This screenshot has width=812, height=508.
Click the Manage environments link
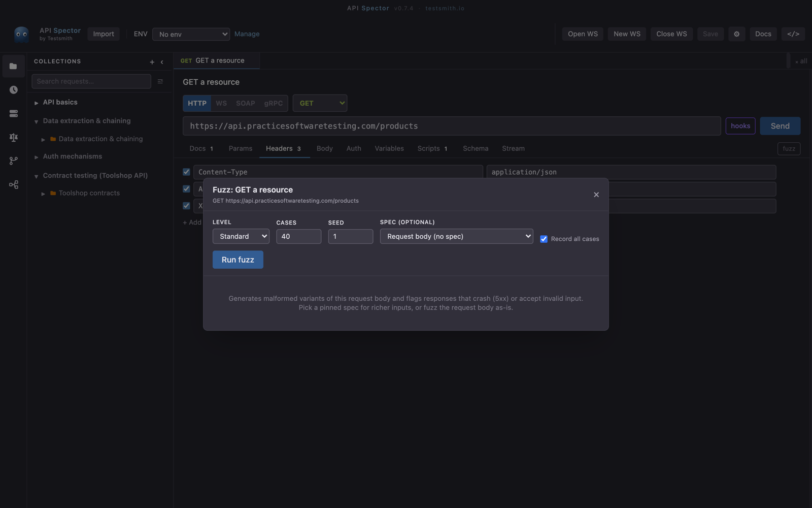tap(247, 34)
